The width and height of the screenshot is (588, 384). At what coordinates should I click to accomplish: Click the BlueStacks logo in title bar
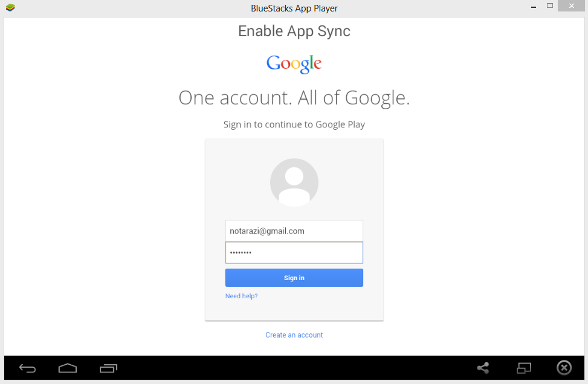pos(10,7)
